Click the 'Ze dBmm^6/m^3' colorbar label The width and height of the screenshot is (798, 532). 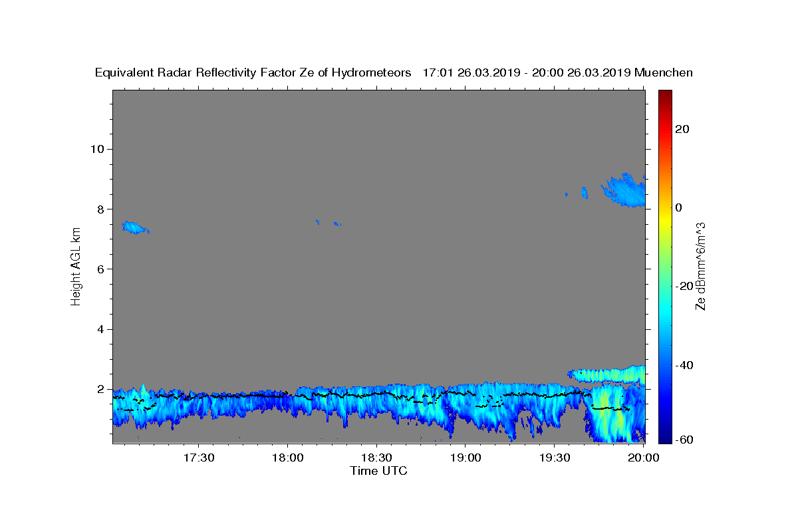coord(700,266)
